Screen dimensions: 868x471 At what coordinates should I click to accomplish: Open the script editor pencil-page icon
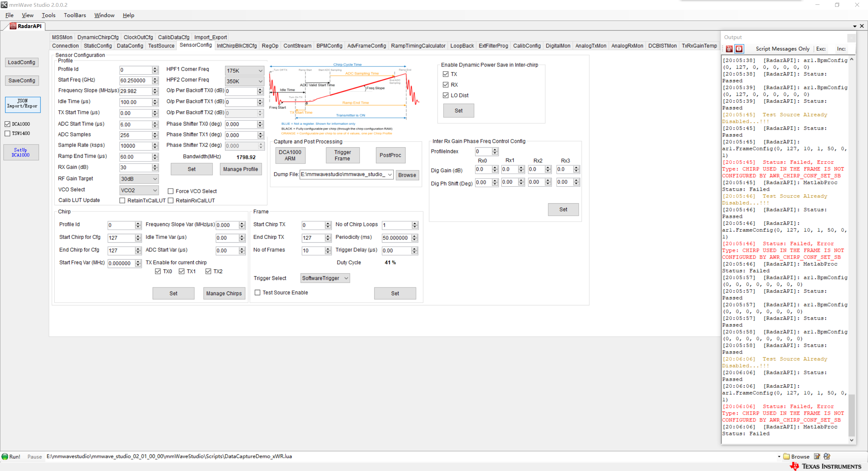coord(817,456)
